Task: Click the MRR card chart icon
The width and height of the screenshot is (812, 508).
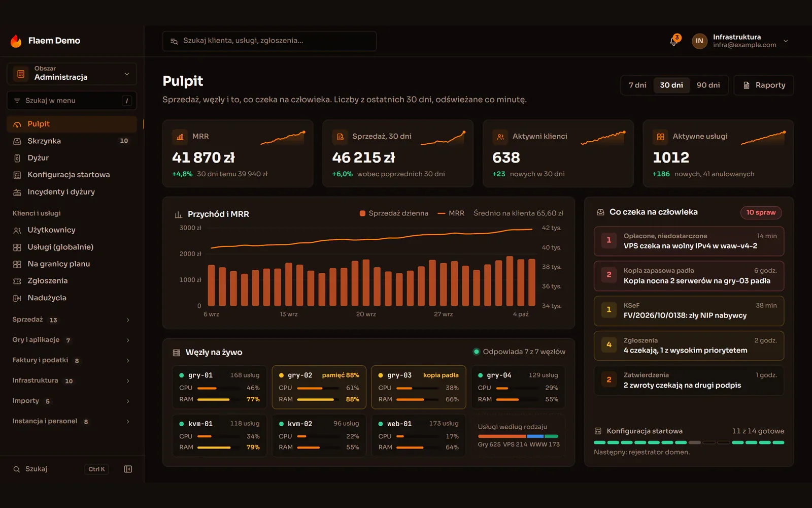Action: click(180, 137)
